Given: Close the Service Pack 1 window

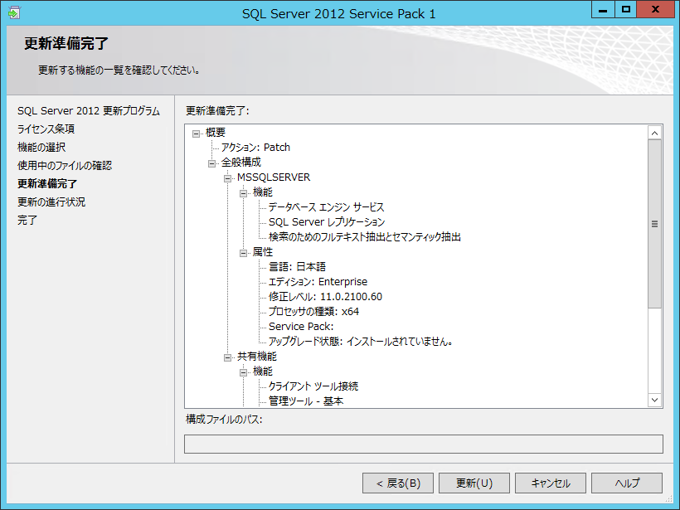Looking at the screenshot, I should coord(655,10).
